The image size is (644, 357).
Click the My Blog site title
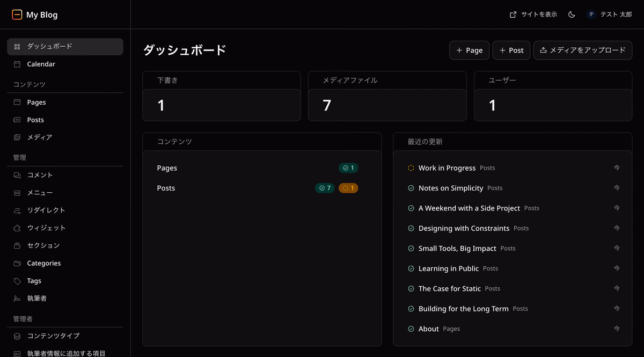42,15
